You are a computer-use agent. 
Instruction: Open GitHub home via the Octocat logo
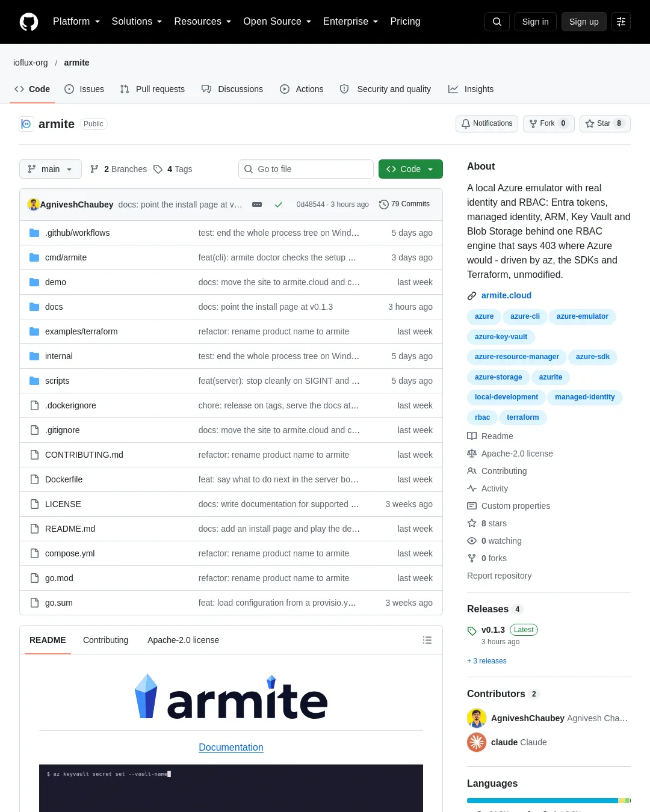click(x=29, y=22)
